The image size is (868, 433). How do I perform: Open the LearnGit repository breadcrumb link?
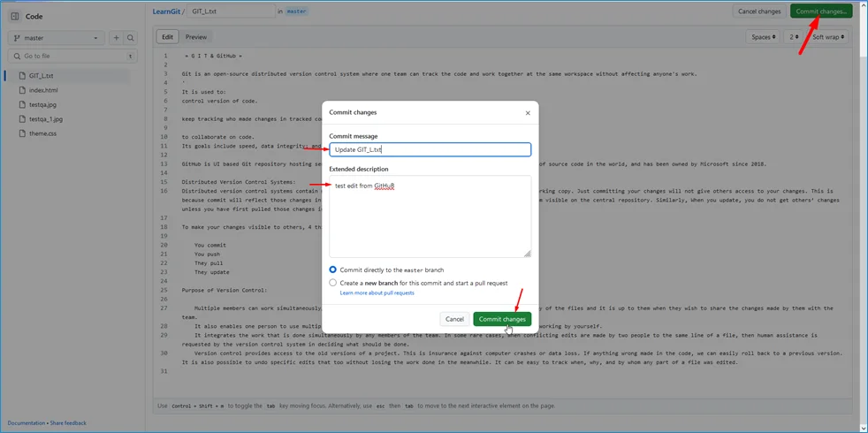165,11
